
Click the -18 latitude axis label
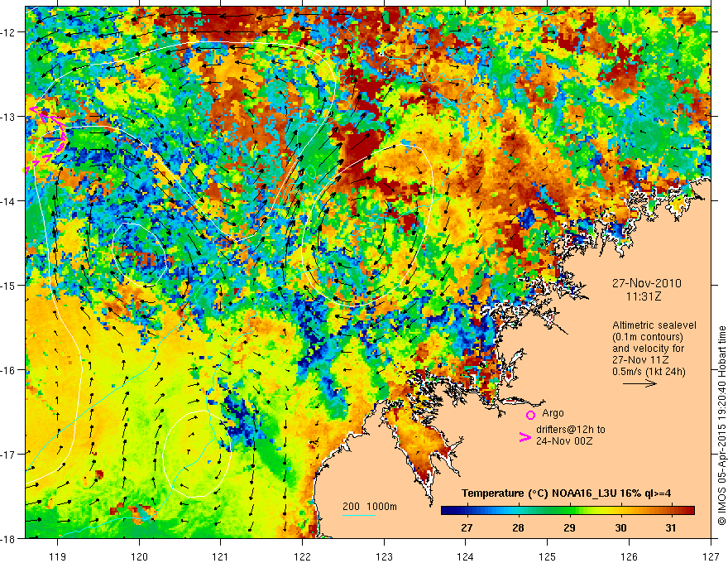pos(8,538)
